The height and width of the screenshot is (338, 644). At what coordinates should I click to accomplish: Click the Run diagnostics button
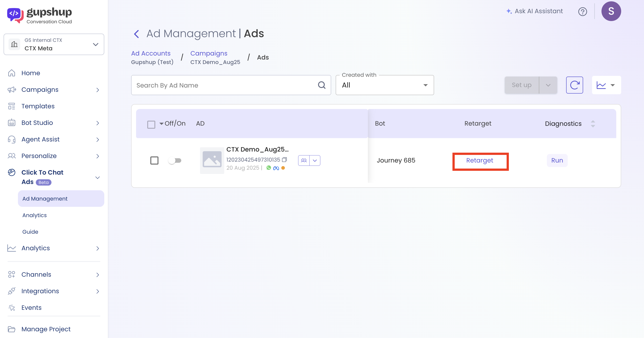(x=557, y=160)
